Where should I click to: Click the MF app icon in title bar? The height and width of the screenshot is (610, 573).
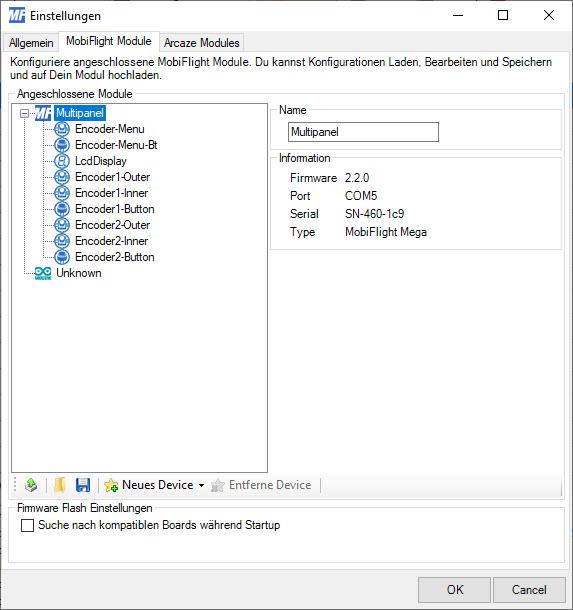17,16
